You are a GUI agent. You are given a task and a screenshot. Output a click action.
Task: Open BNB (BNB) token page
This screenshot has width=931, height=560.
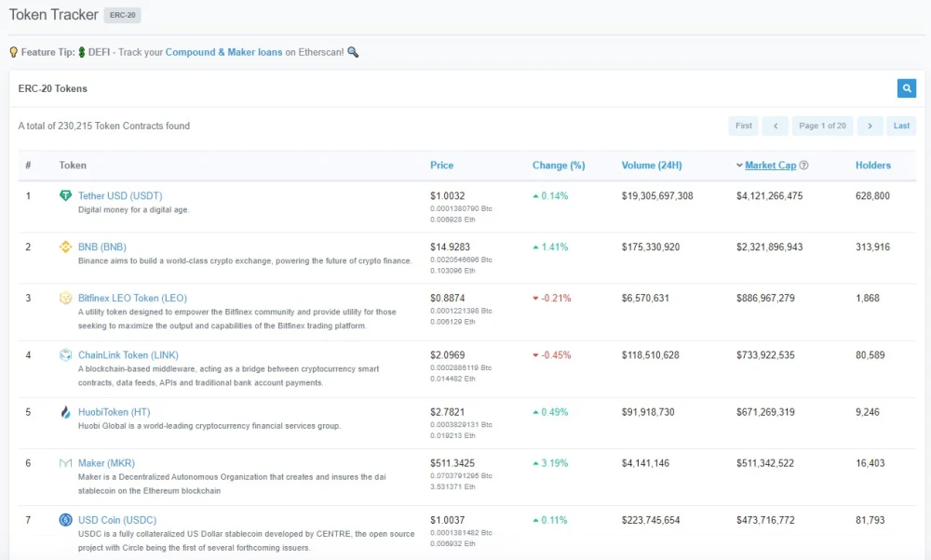click(x=102, y=247)
